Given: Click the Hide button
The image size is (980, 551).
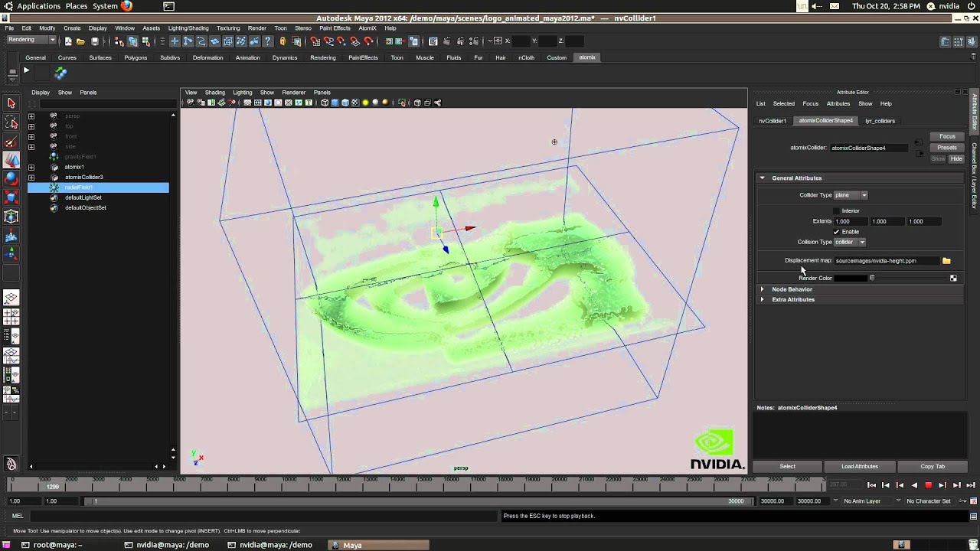Looking at the screenshot, I should point(956,159).
